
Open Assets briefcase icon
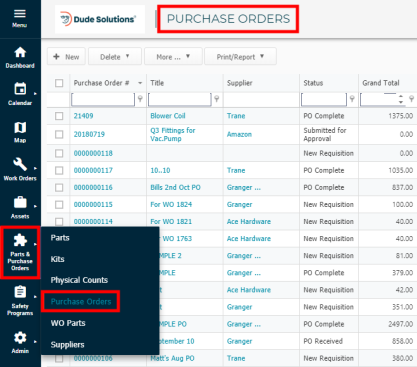coord(20,202)
